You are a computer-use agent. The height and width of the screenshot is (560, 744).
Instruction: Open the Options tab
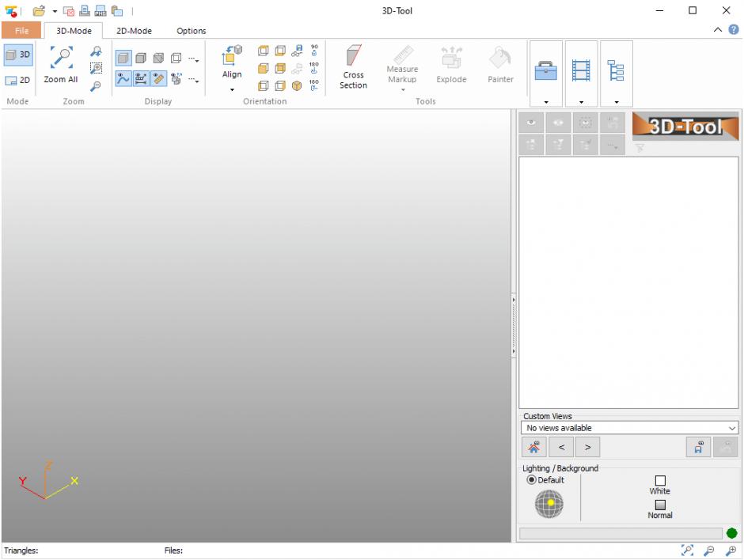click(x=192, y=31)
